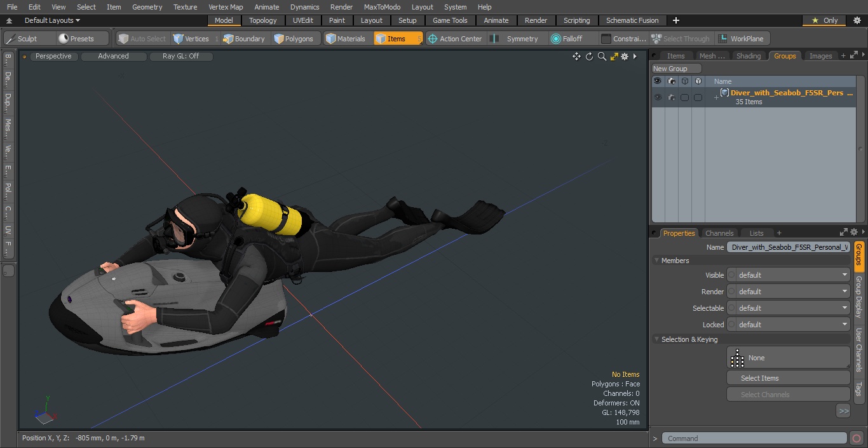Screen dimensions: 868x448
Task: Click the viewport zoom magnifier icon
Action: point(602,57)
